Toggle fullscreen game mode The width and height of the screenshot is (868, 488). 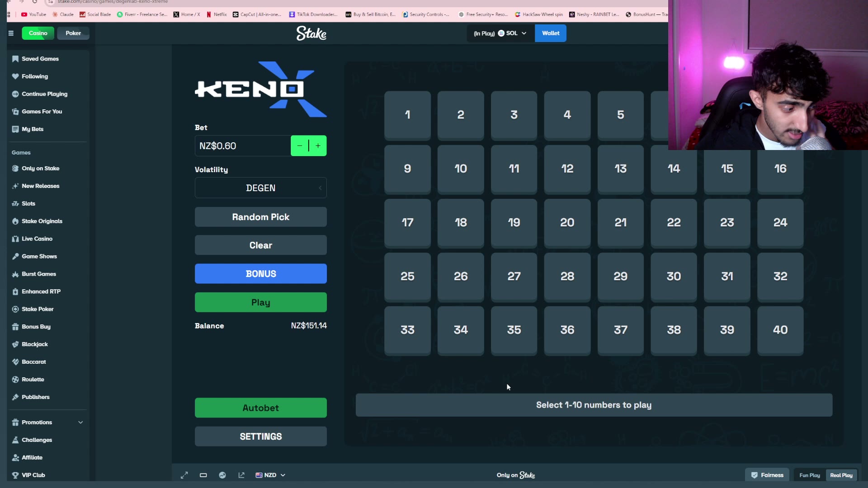tap(184, 475)
